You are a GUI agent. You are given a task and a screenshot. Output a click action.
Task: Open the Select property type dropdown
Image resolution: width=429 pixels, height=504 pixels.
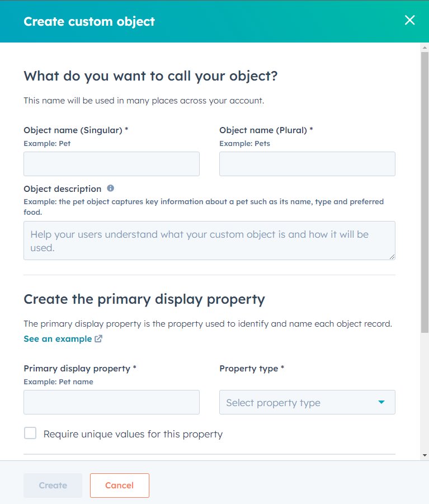click(x=307, y=402)
